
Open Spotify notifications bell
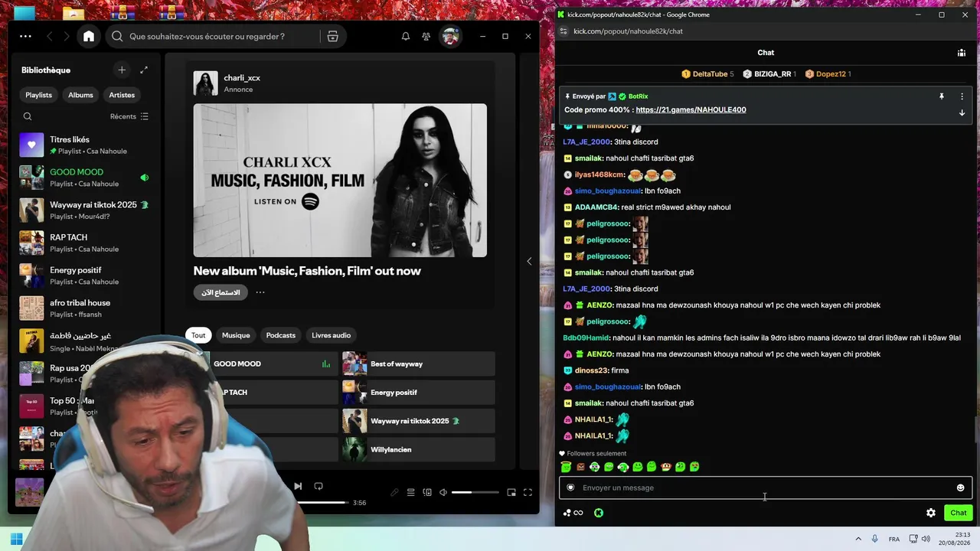click(x=406, y=36)
